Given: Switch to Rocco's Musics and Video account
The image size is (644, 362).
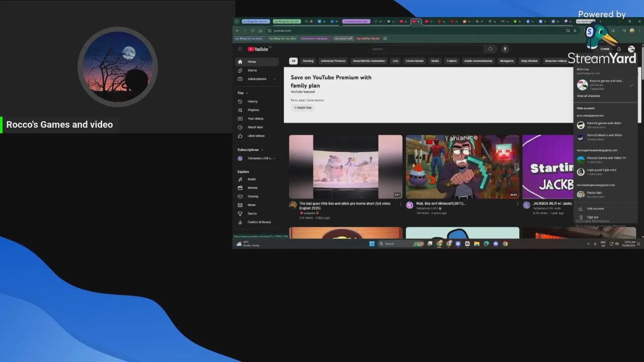Looking at the screenshot, I should click(x=605, y=137).
